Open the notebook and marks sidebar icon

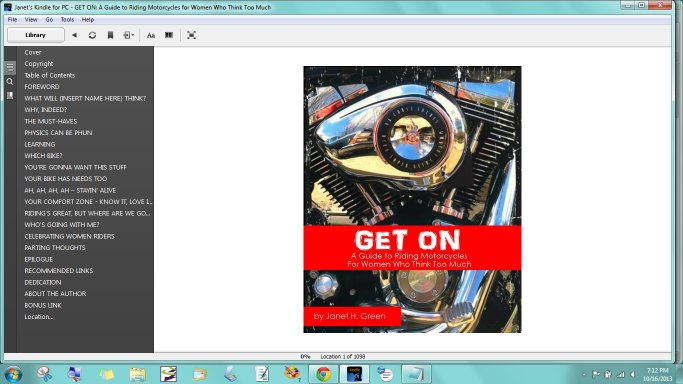[x=10, y=95]
